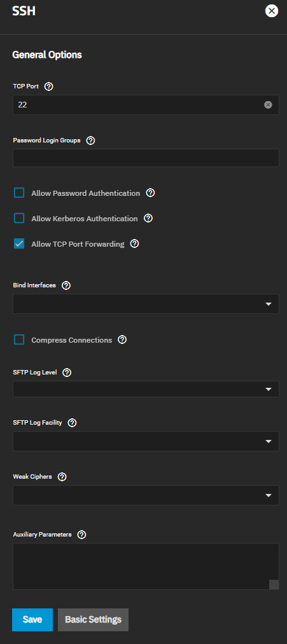Enable Allow Password Authentication checkbox
Image resolution: width=287 pixels, height=644 pixels.
tap(19, 193)
